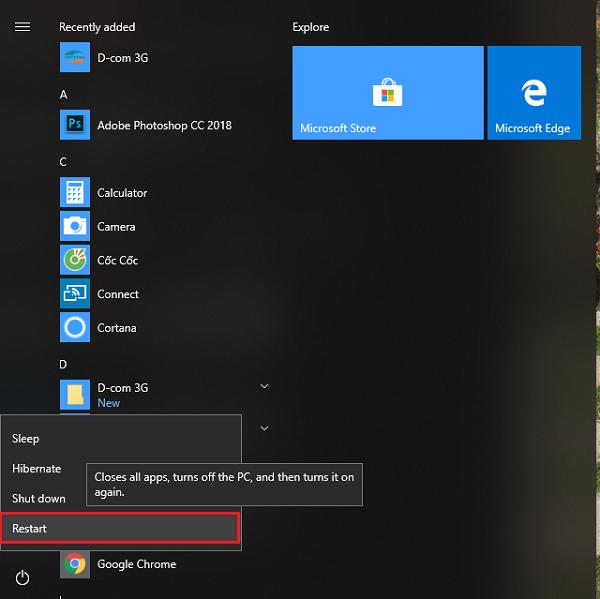Expand the folder chevron below D-com 3G
The width and height of the screenshot is (600, 599).
click(x=264, y=428)
